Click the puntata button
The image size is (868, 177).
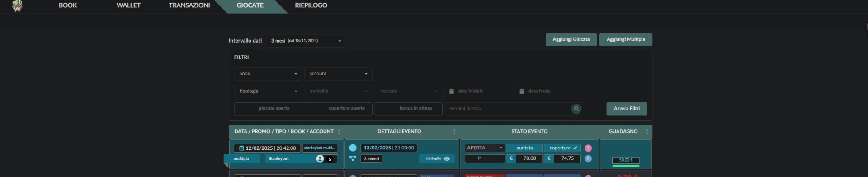pyautogui.click(x=524, y=148)
